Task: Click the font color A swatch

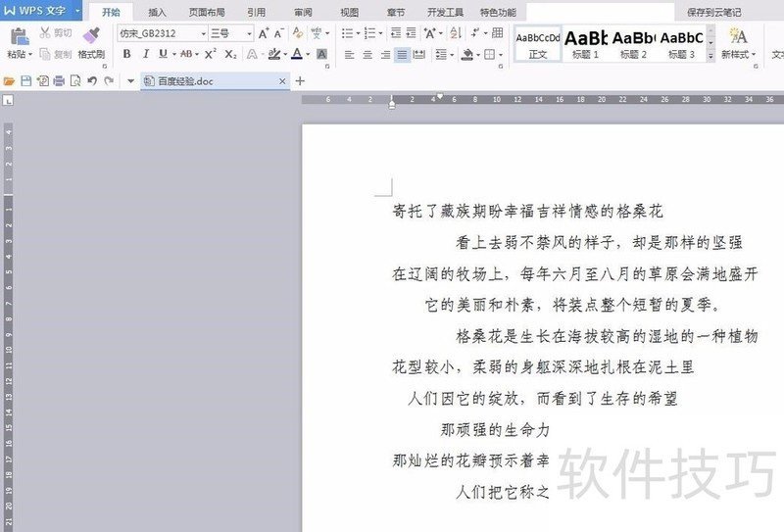Action: pos(295,55)
